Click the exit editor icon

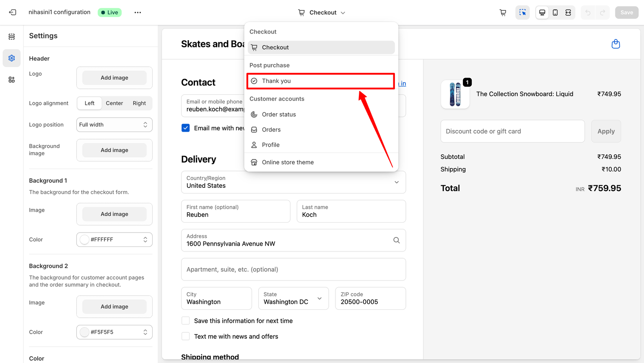click(x=13, y=13)
